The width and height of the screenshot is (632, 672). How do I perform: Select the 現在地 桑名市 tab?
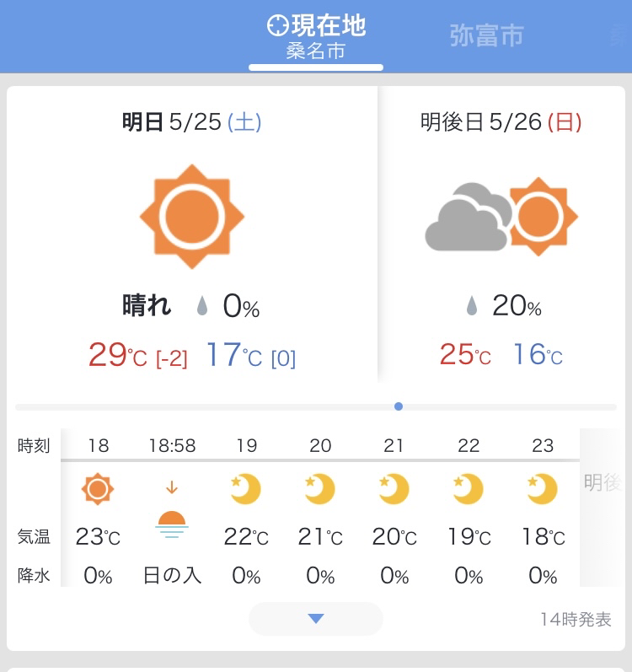click(x=316, y=37)
